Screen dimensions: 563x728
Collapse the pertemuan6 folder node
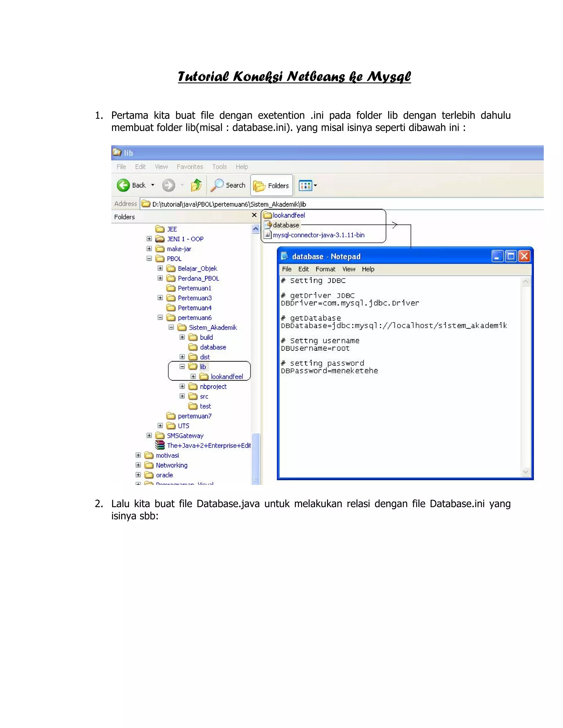160,317
